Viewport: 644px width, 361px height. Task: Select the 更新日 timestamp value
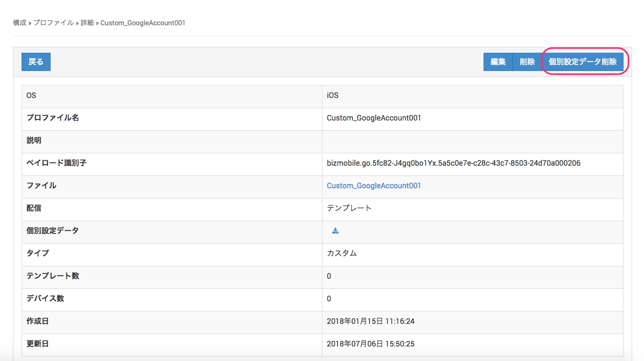(x=370, y=344)
